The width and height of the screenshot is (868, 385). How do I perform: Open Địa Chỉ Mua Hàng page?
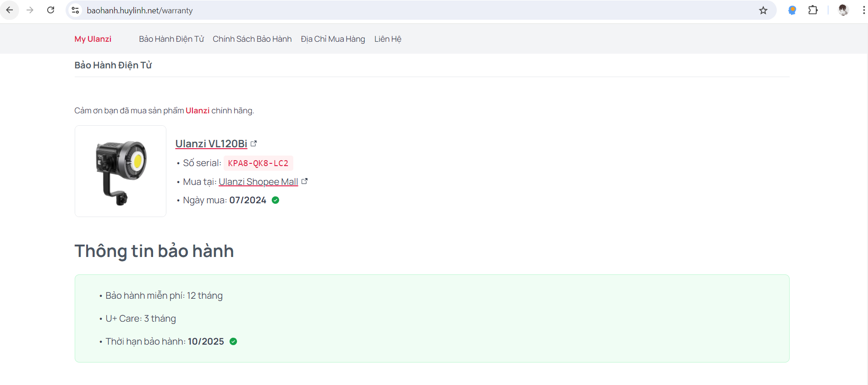[x=333, y=39]
